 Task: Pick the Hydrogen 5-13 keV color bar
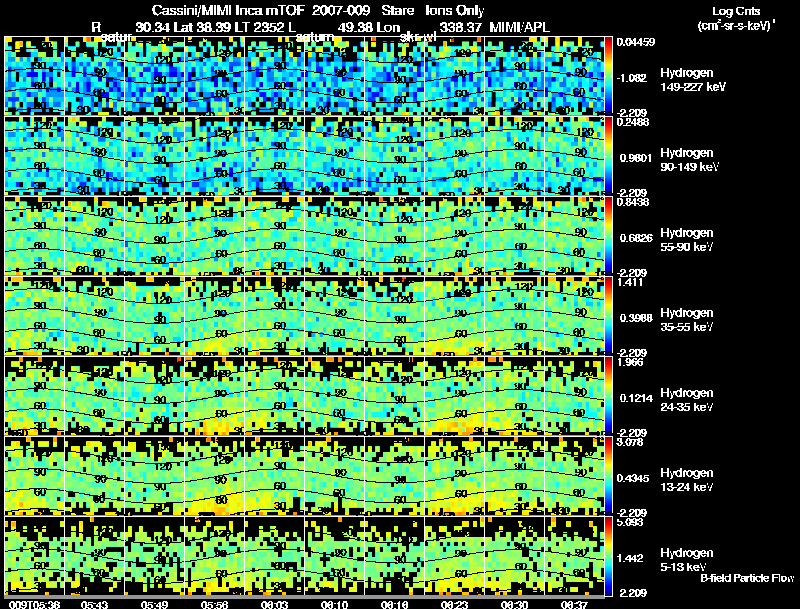[x=608, y=556]
